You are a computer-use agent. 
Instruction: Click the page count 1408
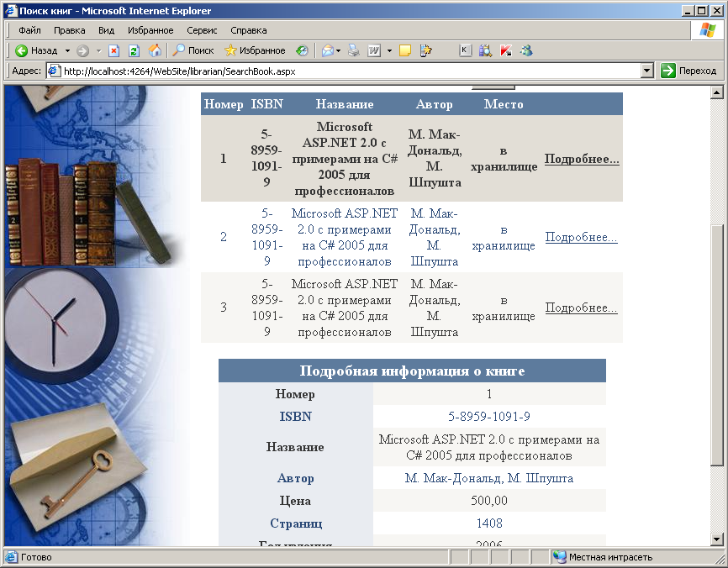(x=489, y=523)
